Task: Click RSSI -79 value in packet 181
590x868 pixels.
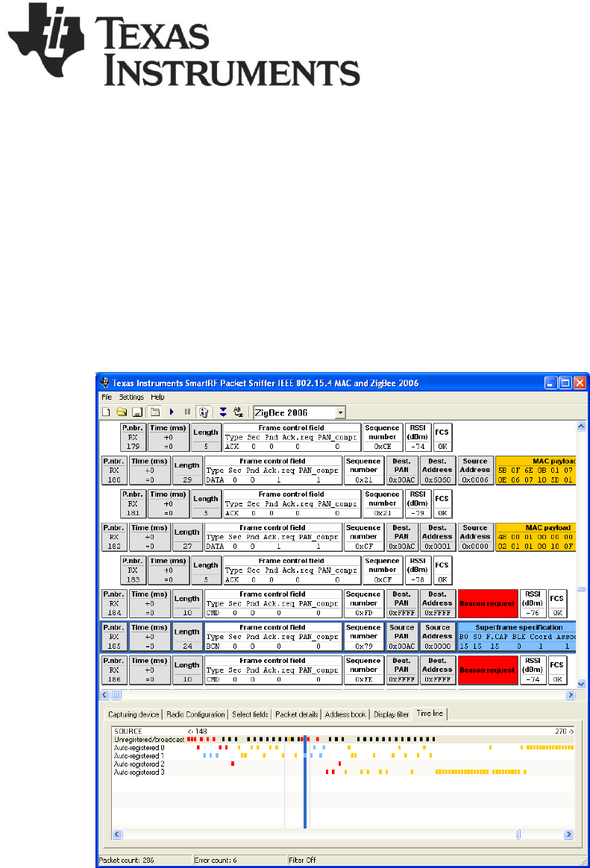Action: (x=418, y=504)
